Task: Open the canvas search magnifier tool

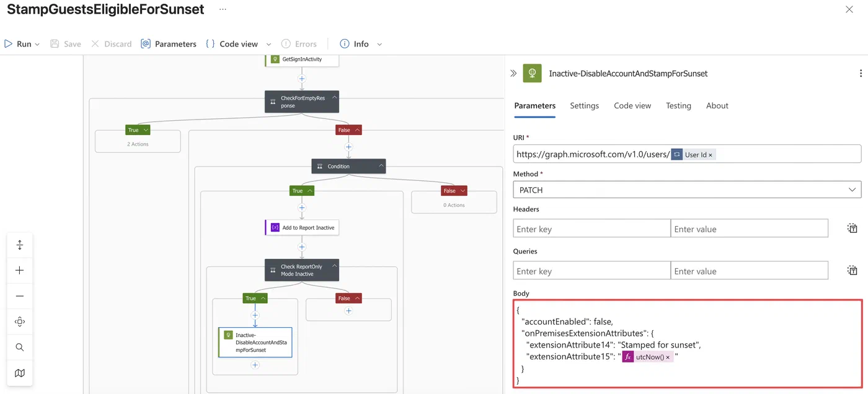Action: tap(20, 348)
